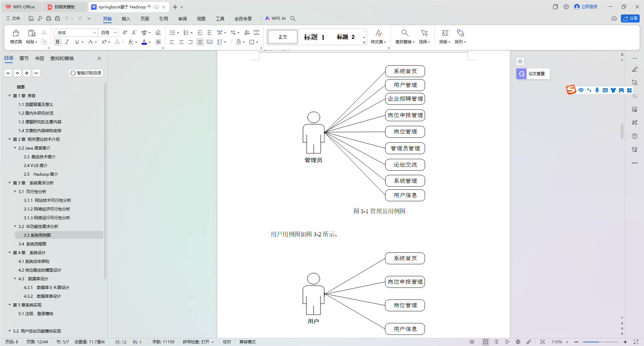
Task: Click the Sogou input method S logo
Action: click(571, 90)
